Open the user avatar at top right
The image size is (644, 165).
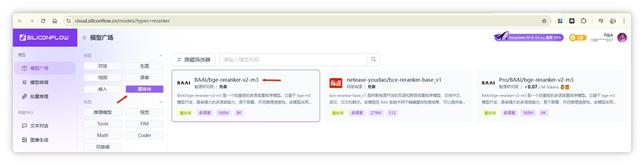622,38
